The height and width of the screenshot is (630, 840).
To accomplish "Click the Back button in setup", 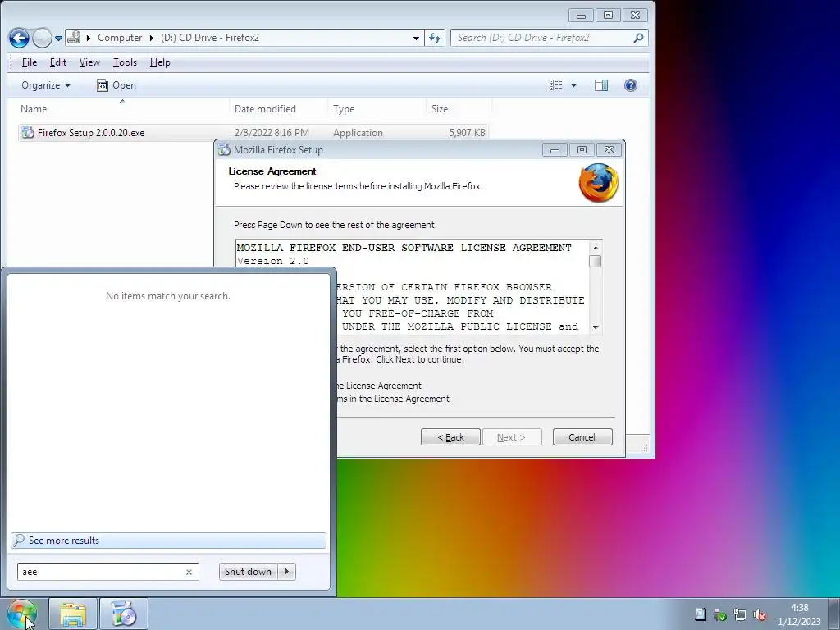I will (x=450, y=437).
